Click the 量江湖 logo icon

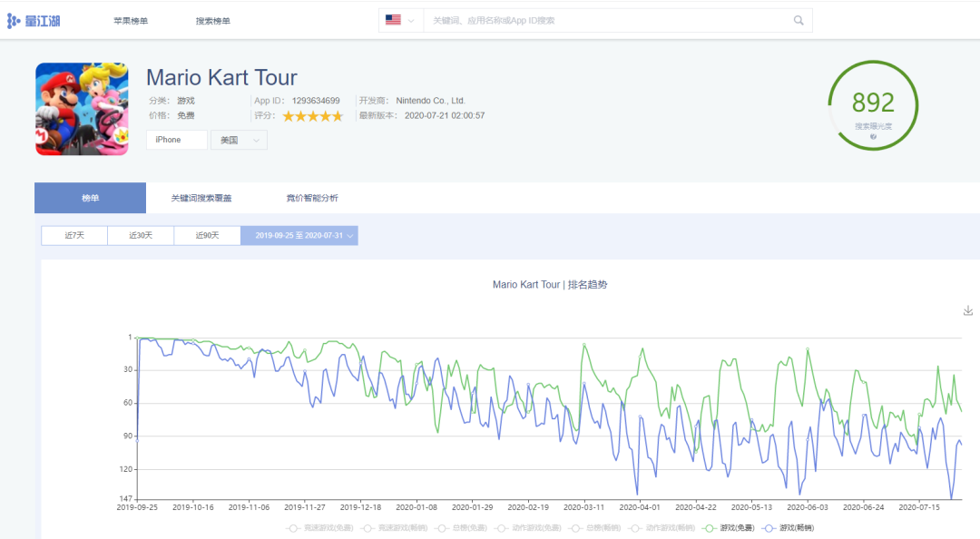[x=14, y=20]
